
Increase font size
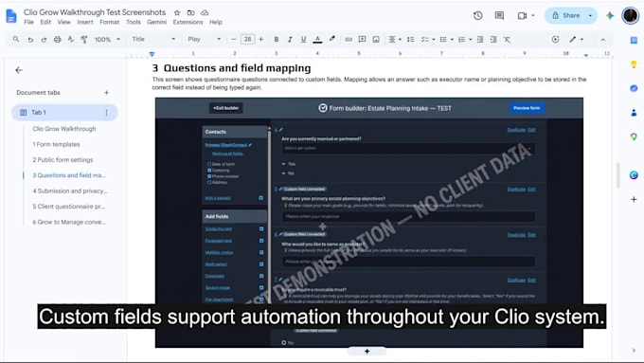tap(261, 40)
